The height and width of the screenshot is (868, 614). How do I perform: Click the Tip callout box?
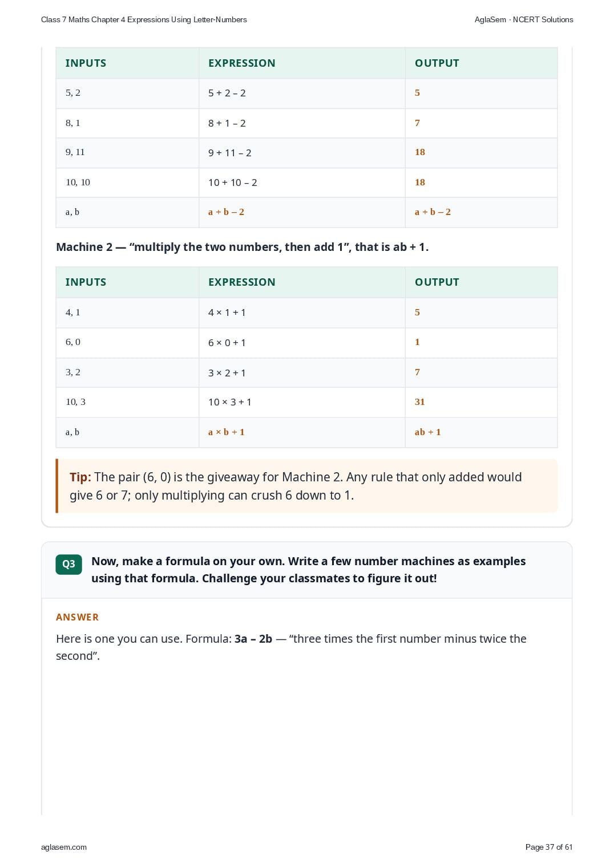[306, 486]
